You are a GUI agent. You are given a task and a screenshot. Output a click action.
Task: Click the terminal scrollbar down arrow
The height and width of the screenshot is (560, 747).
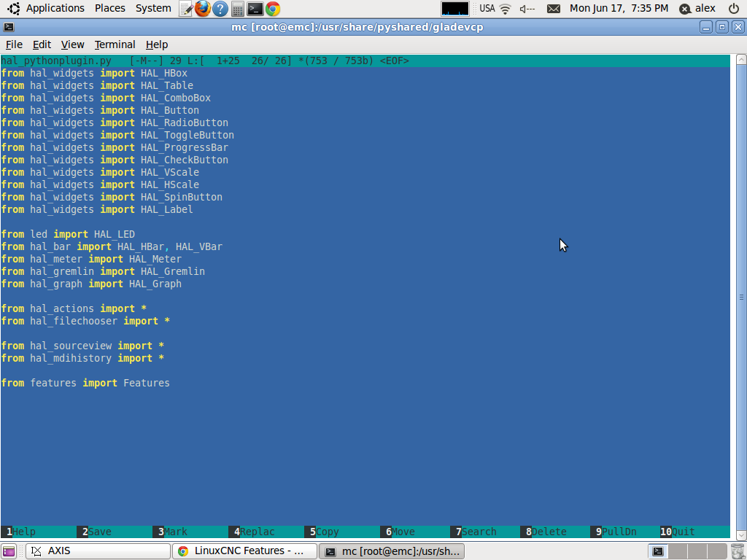tap(741, 534)
